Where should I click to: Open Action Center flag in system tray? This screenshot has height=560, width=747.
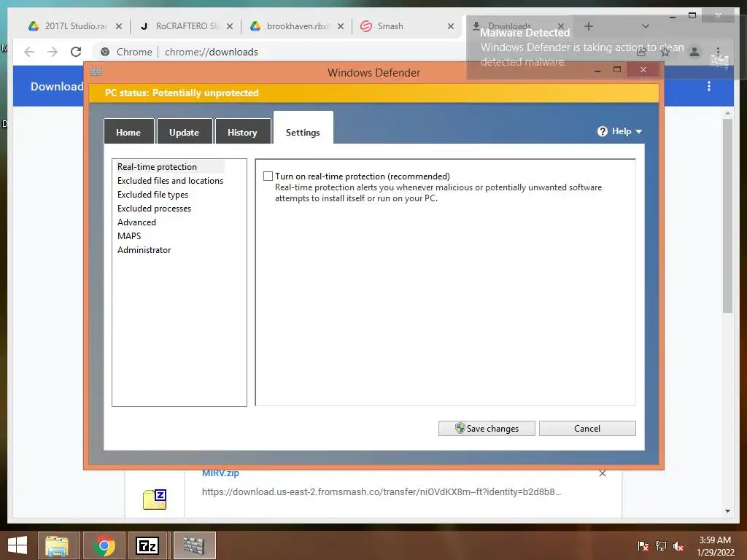(643, 546)
